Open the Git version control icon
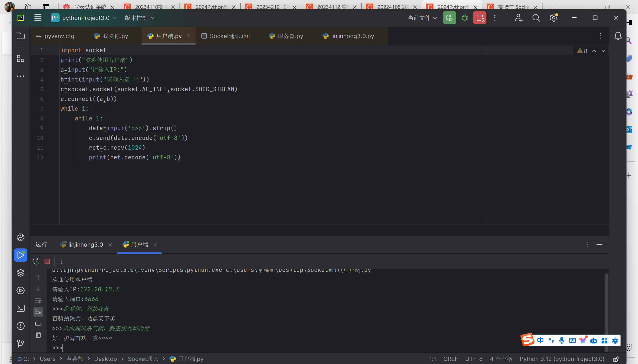Image resolution: width=638 pixels, height=364 pixels. (x=21, y=343)
